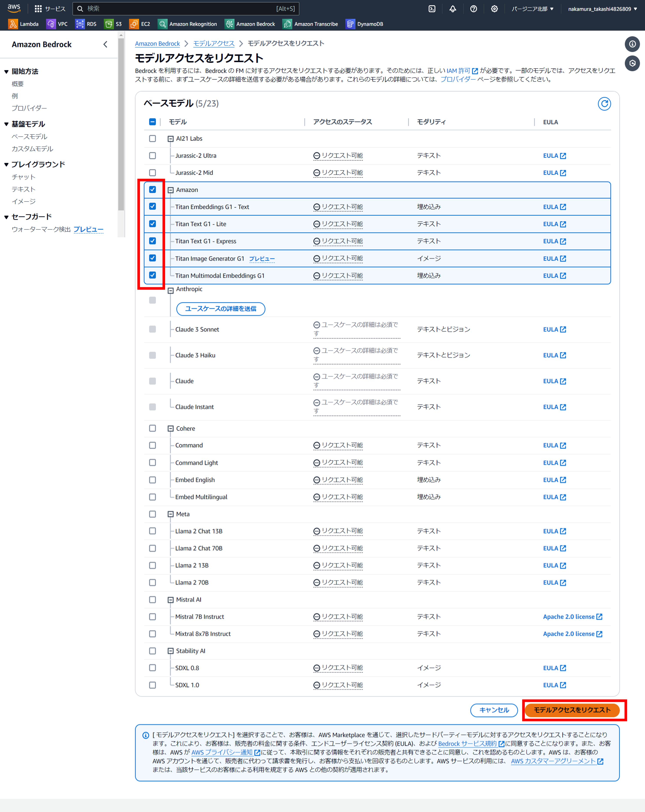645x812 pixels.
Task: Select チャット under playground in sidebar
Action: point(23,177)
